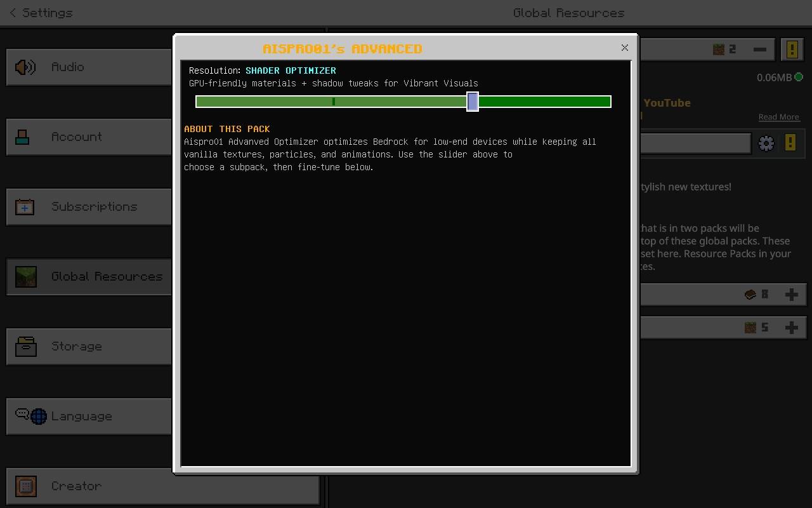Click yellow warning icon beside active packs

pyautogui.click(x=792, y=49)
